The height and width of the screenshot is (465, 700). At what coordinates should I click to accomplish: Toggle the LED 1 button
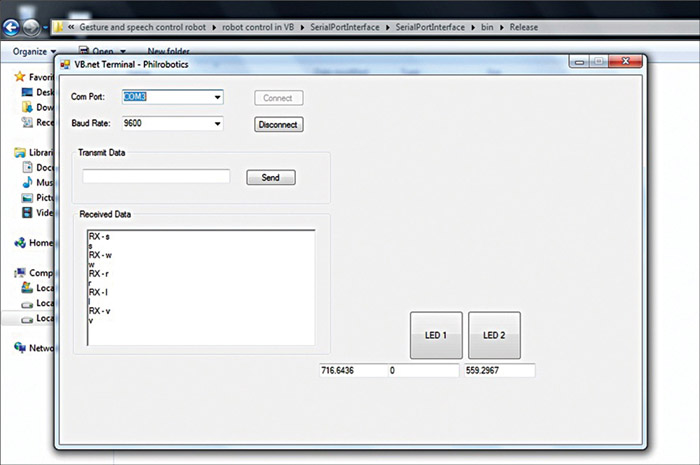pos(436,335)
